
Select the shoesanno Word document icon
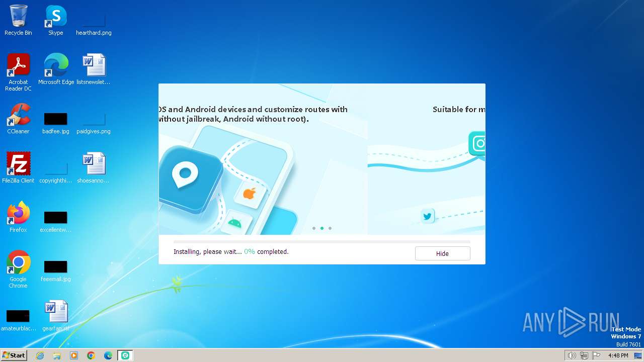click(x=94, y=167)
